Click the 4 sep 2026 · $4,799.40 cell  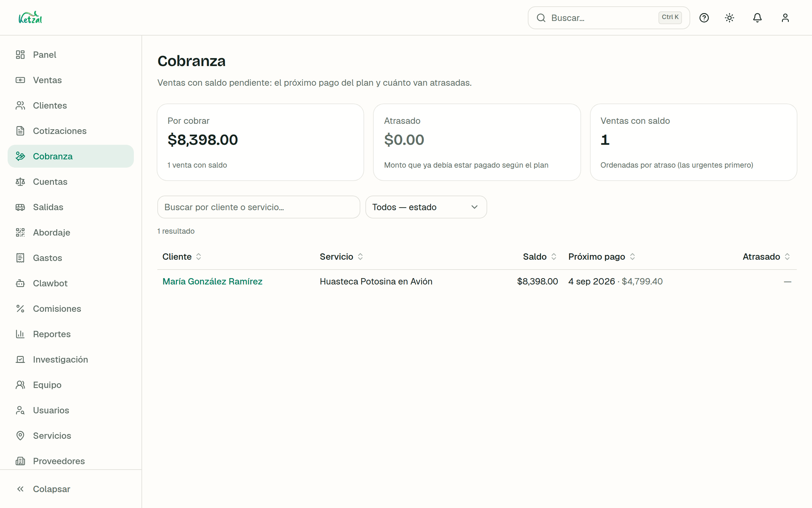click(615, 282)
